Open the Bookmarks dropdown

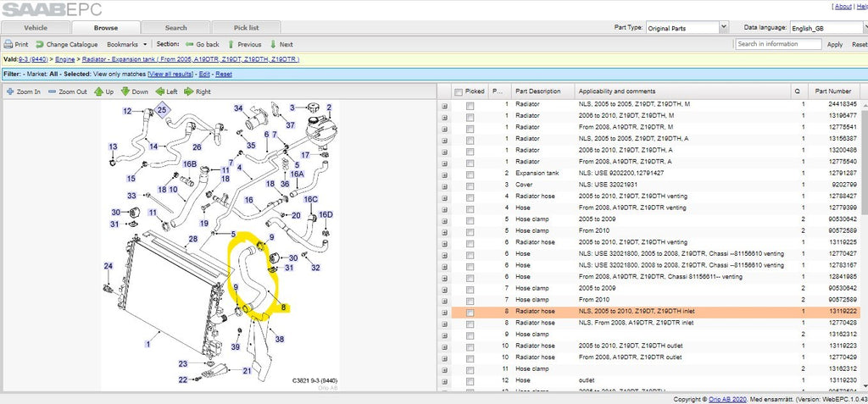[x=127, y=44]
